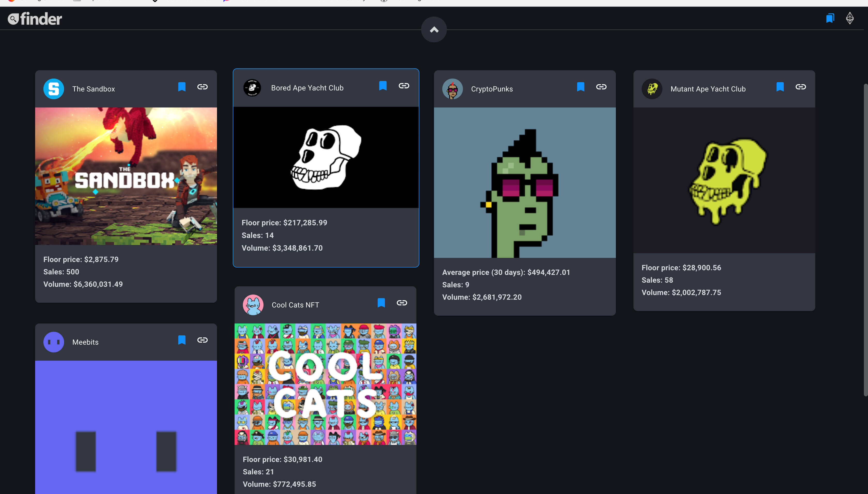Toggle bookmark on Bored Ape Yacht Club
This screenshot has width=868, height=494.
pos(383,86)
